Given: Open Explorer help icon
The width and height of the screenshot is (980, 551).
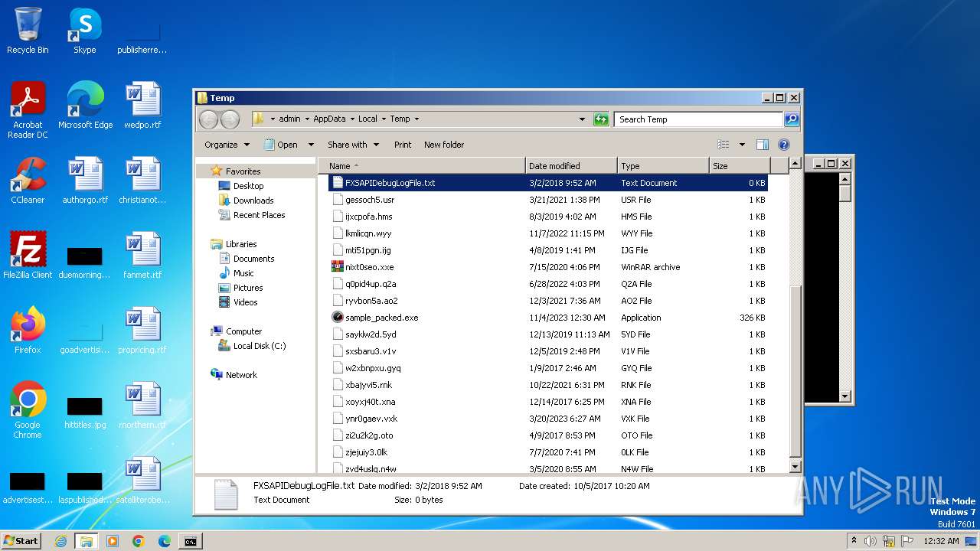Looking at the screenshot, I should (783, 145).
